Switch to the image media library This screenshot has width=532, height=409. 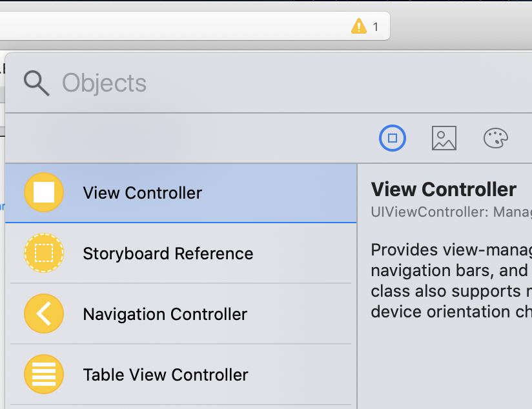pyautogui.click(x=444, y=138)
